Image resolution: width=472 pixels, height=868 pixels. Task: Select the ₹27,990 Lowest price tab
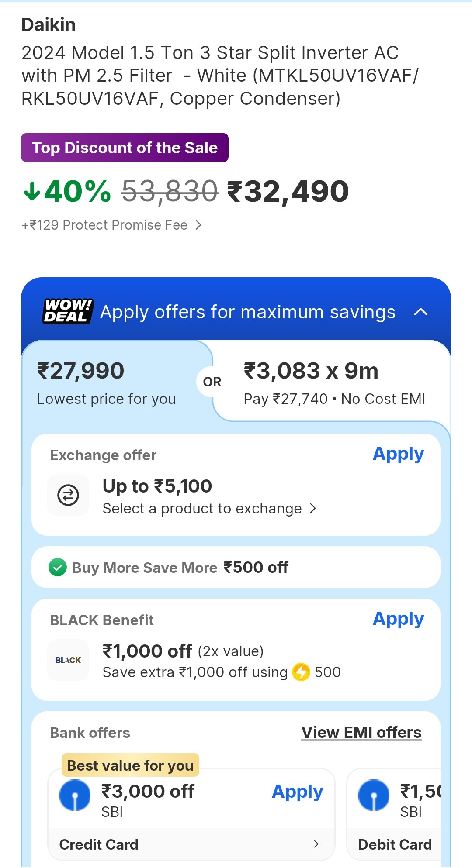click(107, 383)
